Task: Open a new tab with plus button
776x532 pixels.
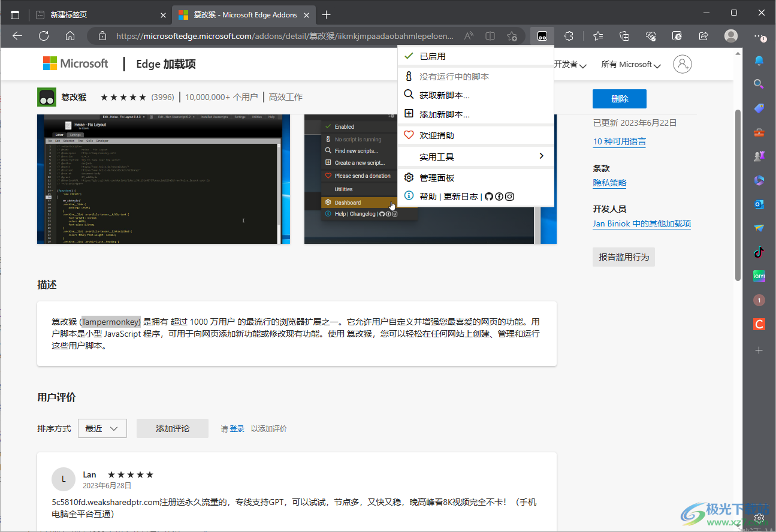Action: tap(326, 14)
